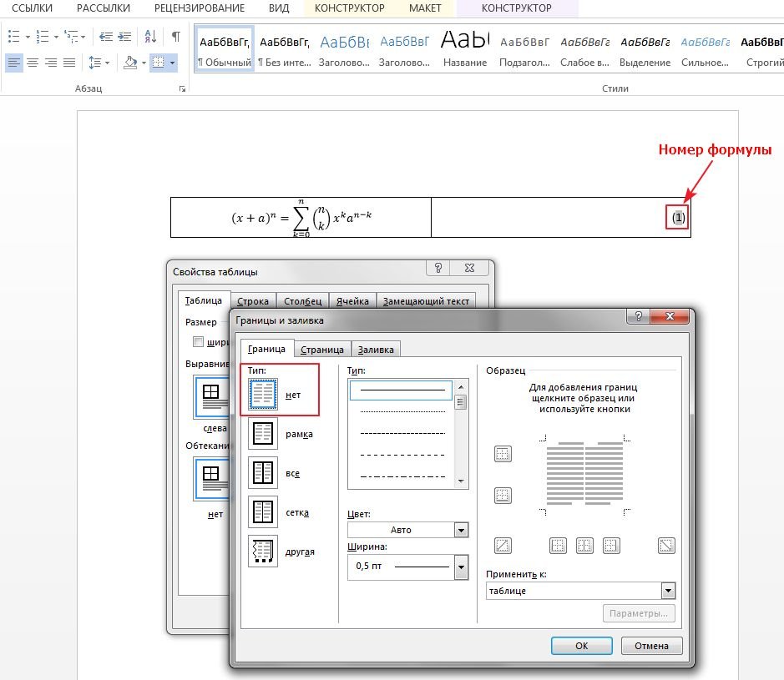Toggle the bottom border button in the preview
This screenshot has width=784, height=680.
[503, 495]
